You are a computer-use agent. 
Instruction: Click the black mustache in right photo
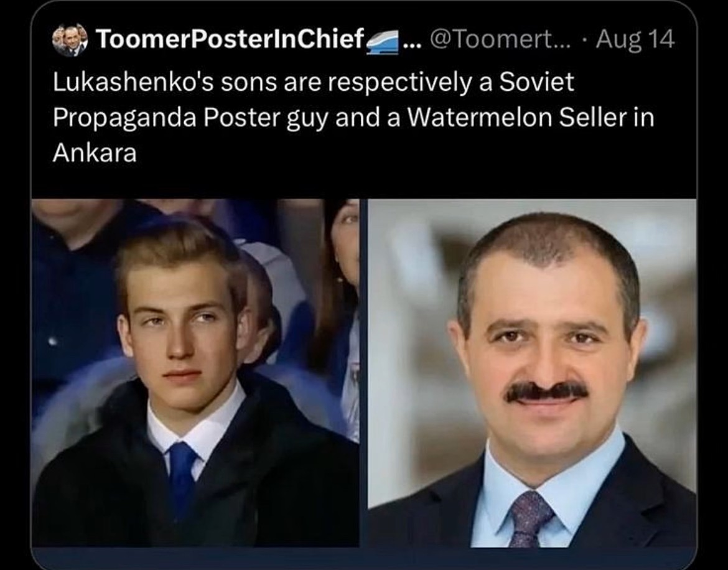546,392
